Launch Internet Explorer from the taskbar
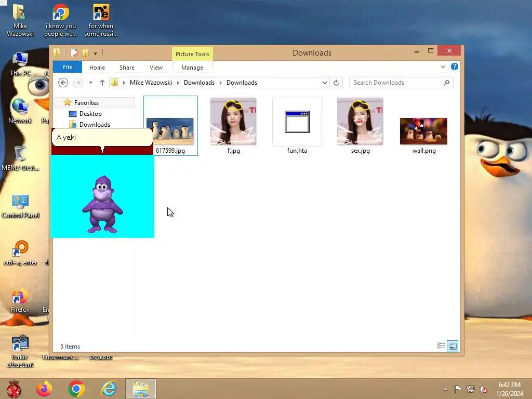Screen dimensions: 532x399 (x=109, y=389)
